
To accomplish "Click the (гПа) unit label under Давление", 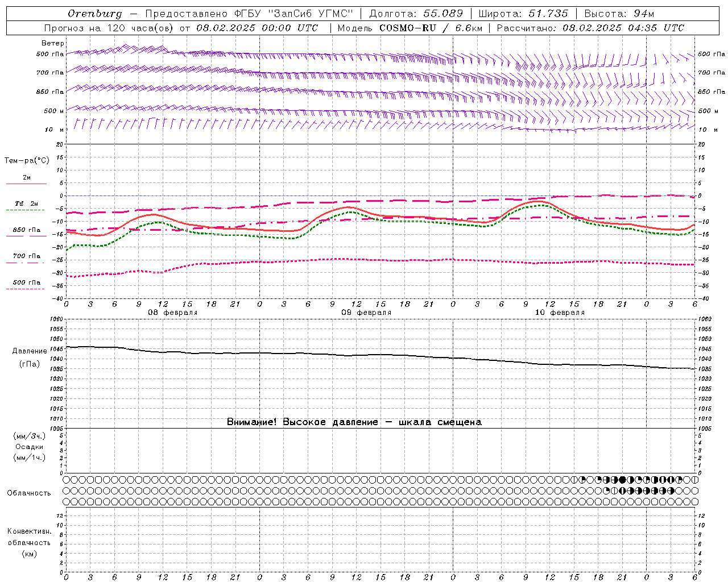I will 30,364.
